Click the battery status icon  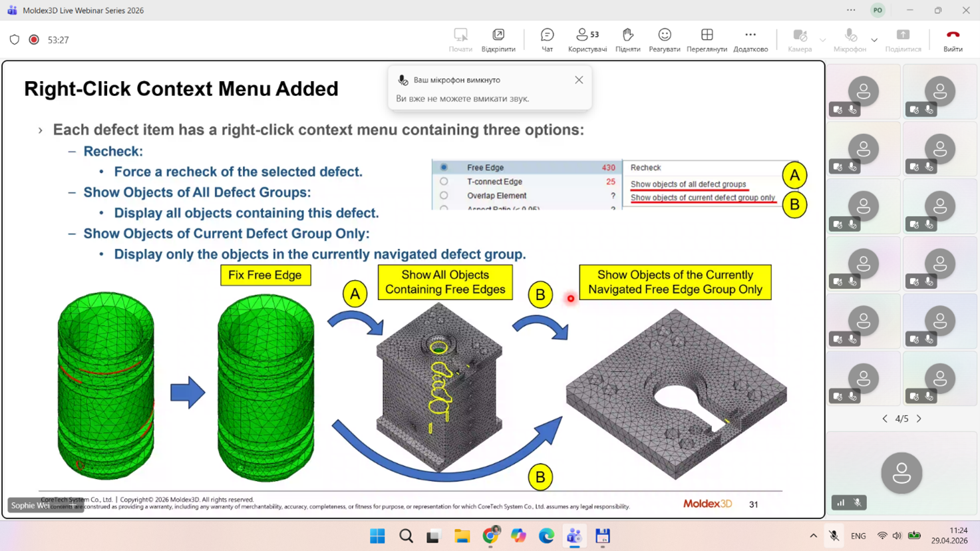pos(914,536)
